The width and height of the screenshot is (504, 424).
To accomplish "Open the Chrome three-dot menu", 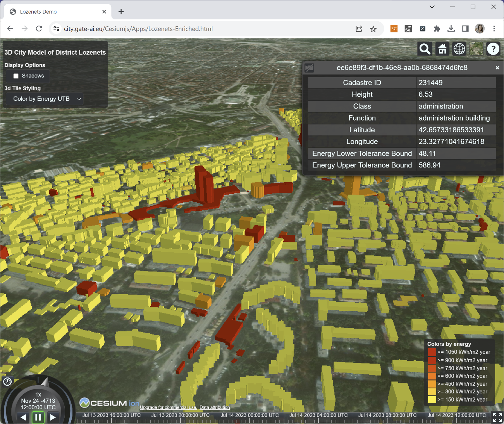I will pyautogui.click(x=494, y=29).
